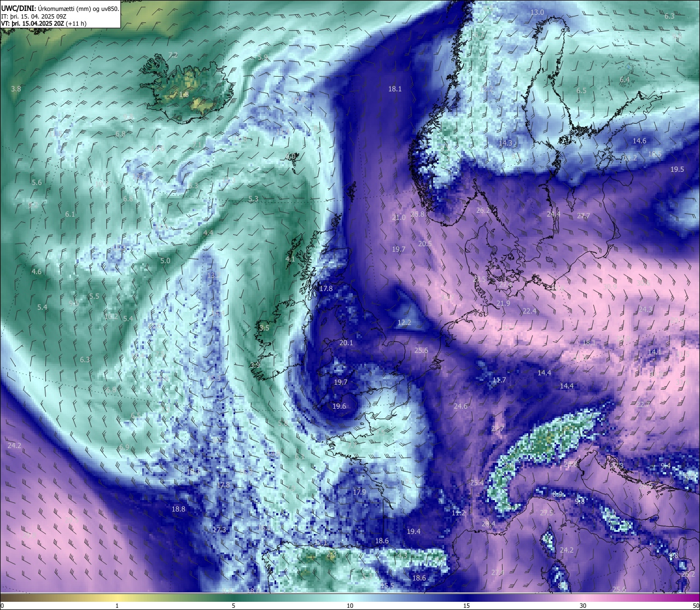This screenshot has height=610, width=700.
Task: Select the '17.3' value on the map
Action: (x=219, y=530)
